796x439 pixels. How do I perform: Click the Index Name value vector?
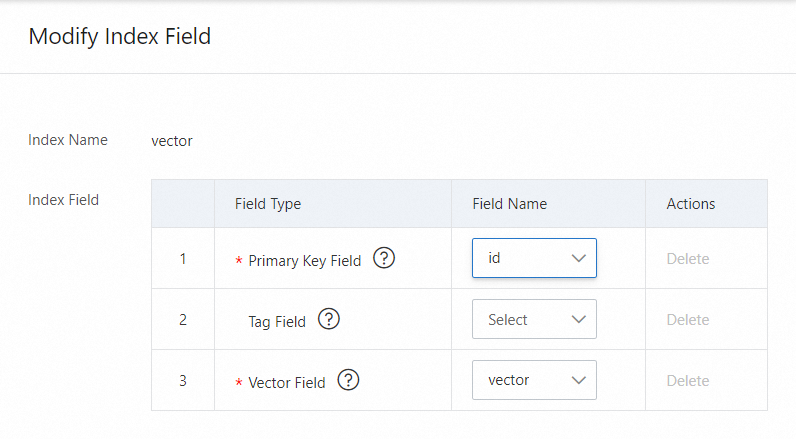(x=171, y=141)
